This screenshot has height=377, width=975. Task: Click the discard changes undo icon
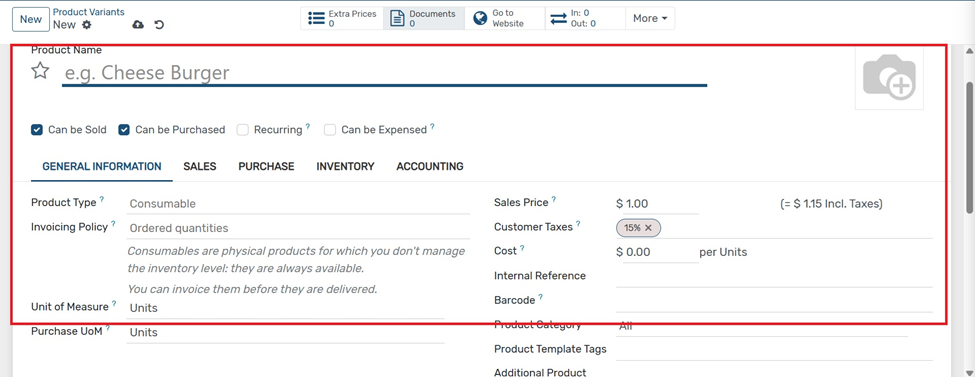(x=159, y=25)
